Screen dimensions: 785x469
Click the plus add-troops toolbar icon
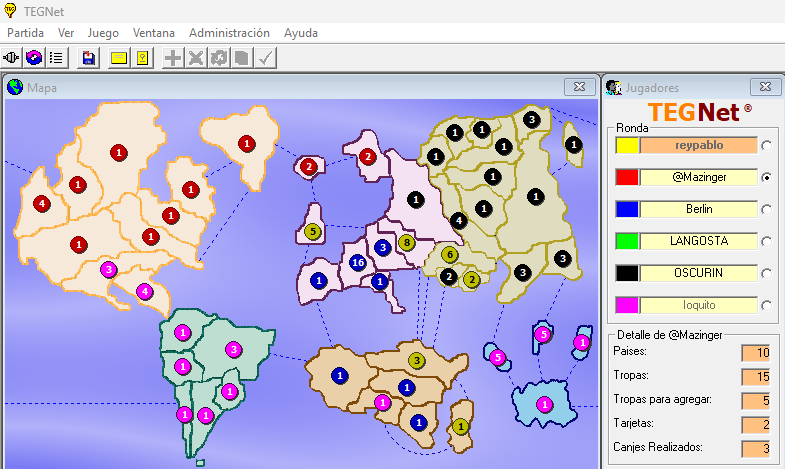point(174,58)
